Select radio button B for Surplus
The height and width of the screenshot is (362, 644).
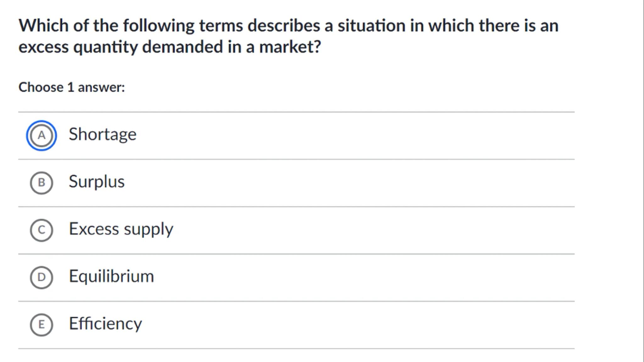coord(41,183)
